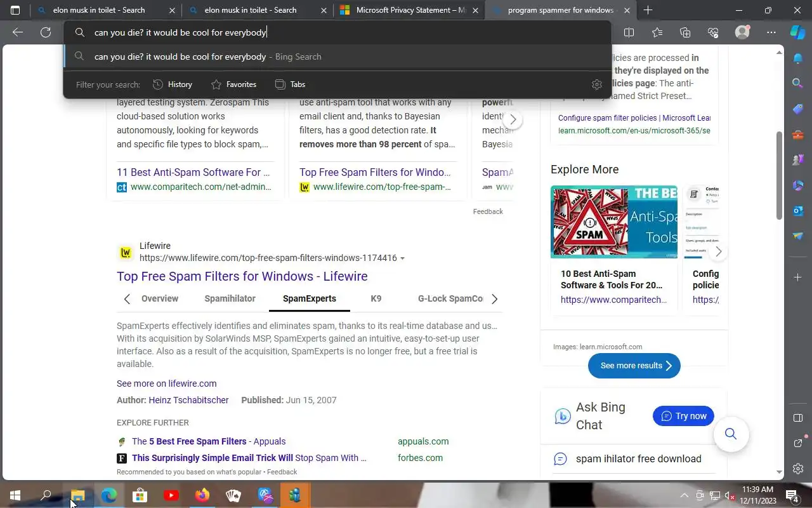
Task: Select the Spamihilator section tab
Action: pyautogui.click(x=230, y=298)
